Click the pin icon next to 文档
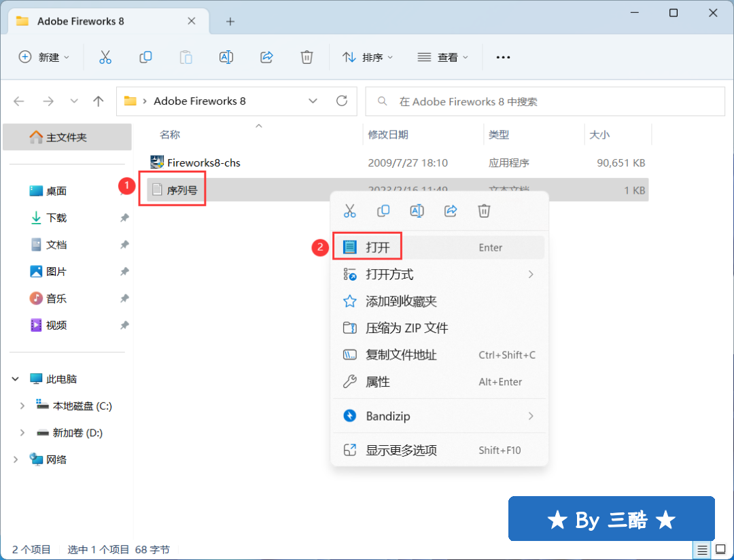Screen dimensions: 734x560 pos(124,245)
